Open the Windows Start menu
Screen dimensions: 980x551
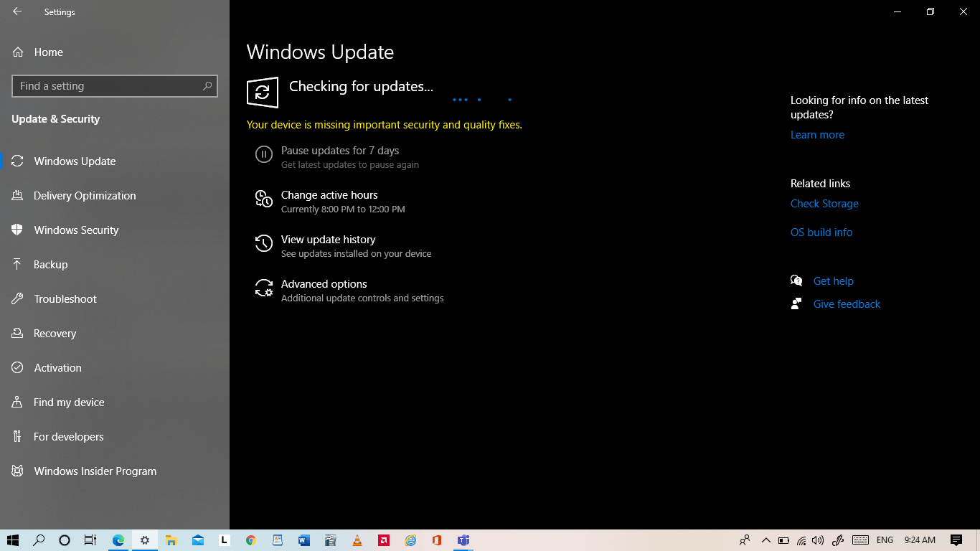pos(12,540)
